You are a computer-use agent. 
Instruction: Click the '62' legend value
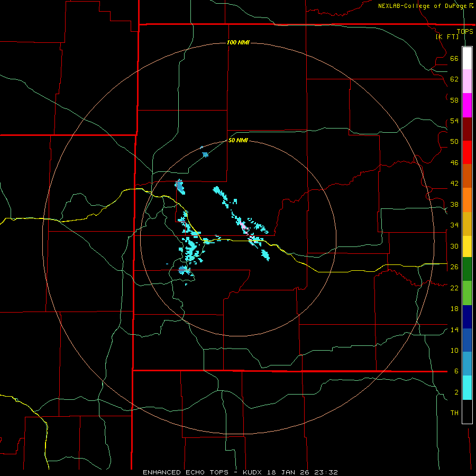[x=454, y=79]
